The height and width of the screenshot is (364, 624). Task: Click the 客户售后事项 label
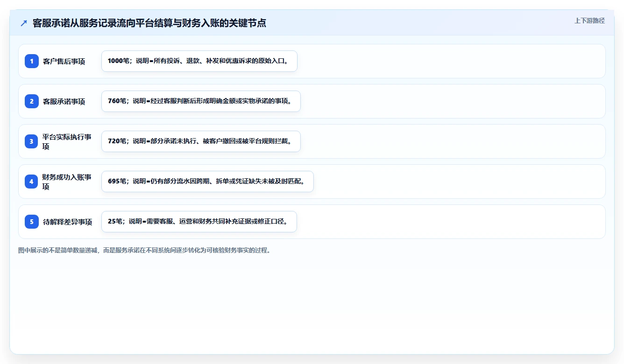coord(64,61)
